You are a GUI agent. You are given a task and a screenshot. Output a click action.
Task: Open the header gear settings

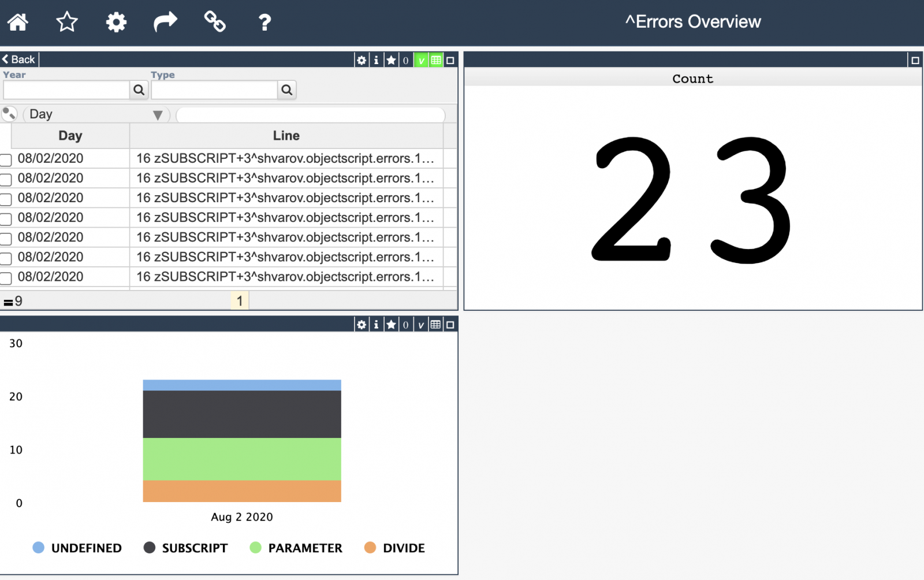coord(116,22)
